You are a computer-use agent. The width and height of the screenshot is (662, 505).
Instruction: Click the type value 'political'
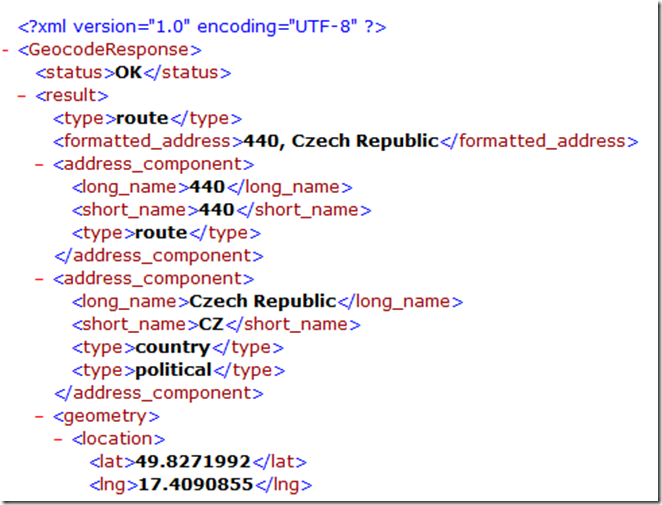coord(173,370)
